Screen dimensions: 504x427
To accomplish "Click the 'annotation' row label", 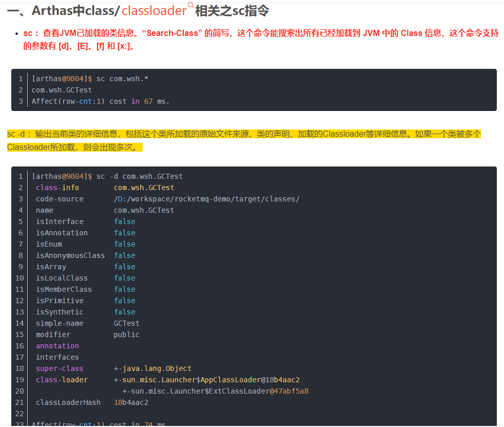I will (x=57, y=346).
